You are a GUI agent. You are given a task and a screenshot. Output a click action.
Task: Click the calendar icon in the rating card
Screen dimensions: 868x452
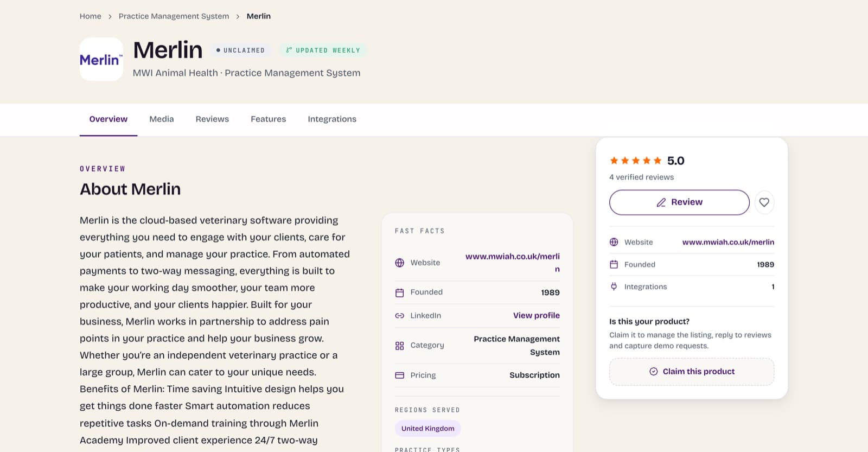(x=614, y=264)
